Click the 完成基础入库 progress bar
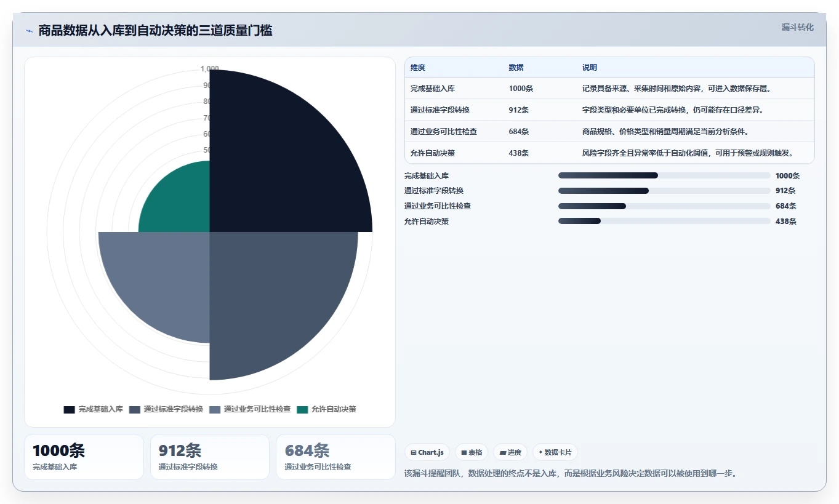839x504 pixels. coord(664,175)
